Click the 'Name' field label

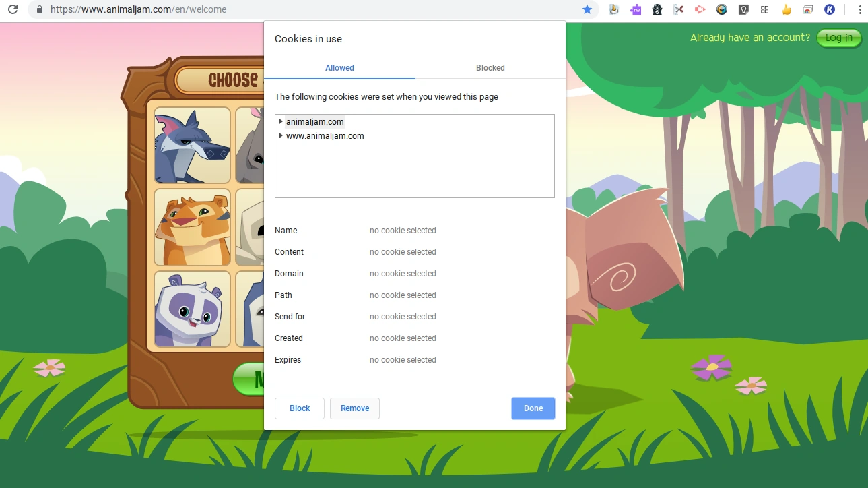click(286, 231)
